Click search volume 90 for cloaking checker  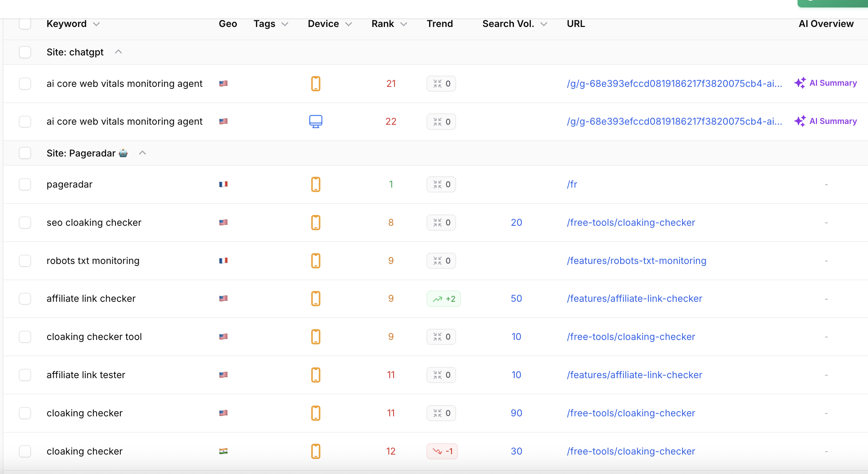point(516,413)
